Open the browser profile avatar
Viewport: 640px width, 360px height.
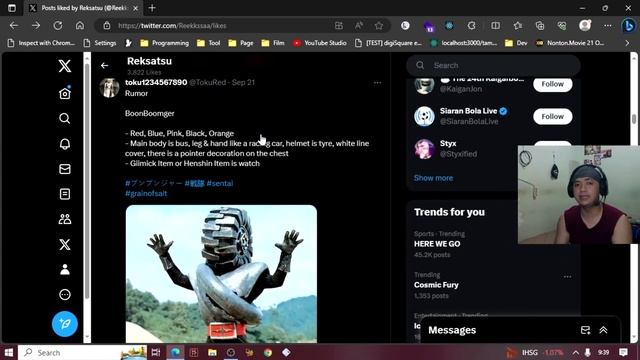585,26
